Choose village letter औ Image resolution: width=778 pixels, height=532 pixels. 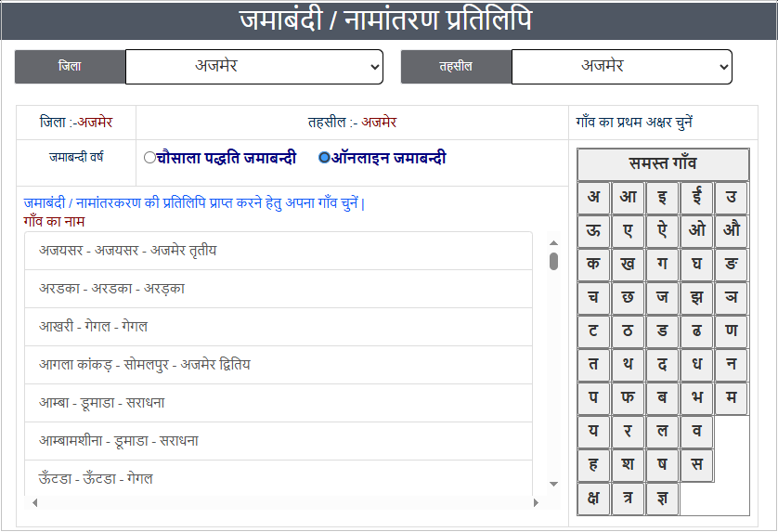(x=732, y=231)
